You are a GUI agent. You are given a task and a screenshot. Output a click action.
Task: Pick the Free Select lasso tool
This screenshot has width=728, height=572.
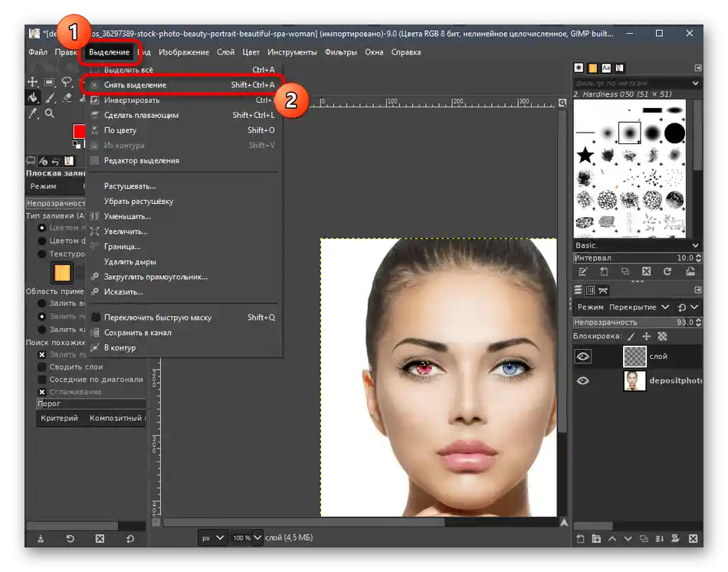tap(67, 82)
